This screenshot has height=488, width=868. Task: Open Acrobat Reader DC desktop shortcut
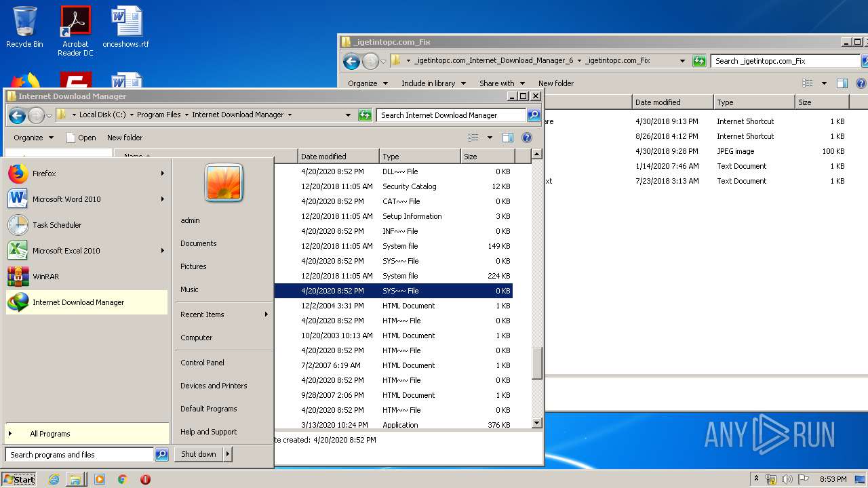[x=75, y=31]
